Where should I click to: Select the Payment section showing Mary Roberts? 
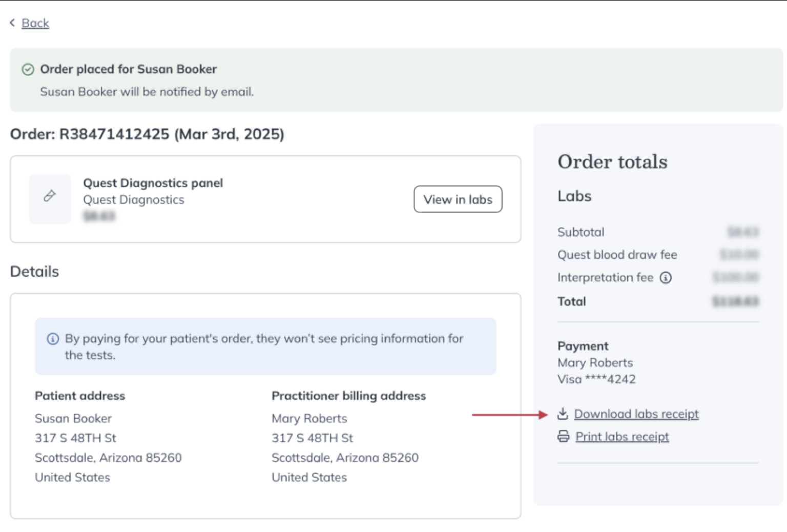595,362
